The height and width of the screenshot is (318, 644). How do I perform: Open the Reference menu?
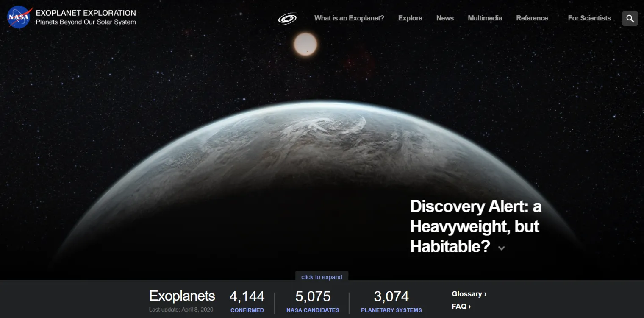point(532,18)
